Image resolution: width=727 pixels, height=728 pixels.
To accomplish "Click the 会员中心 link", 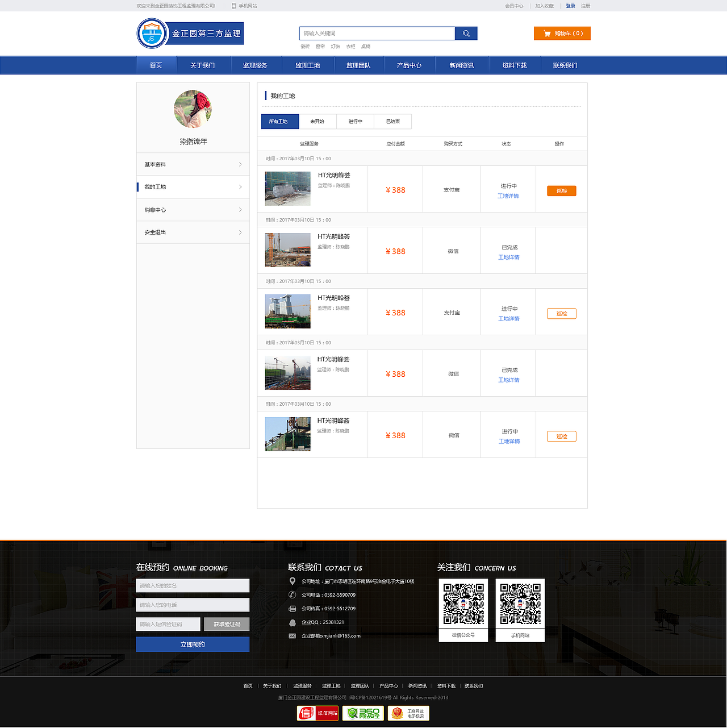I will coord(514,6).
